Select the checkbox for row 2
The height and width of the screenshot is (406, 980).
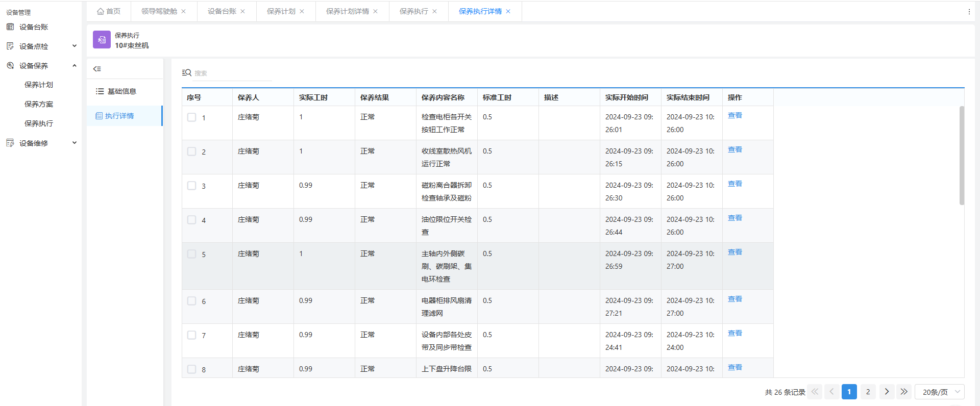(x=191, y=151)
